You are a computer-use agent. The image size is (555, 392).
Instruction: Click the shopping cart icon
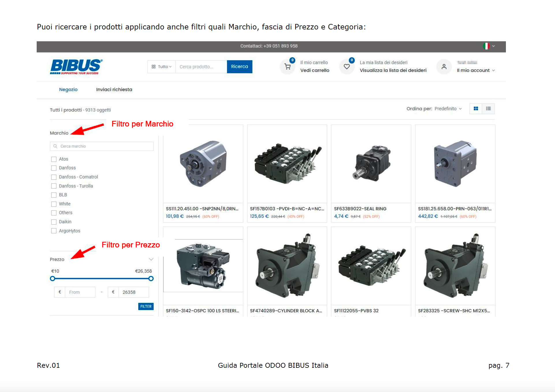pos(288,67)
